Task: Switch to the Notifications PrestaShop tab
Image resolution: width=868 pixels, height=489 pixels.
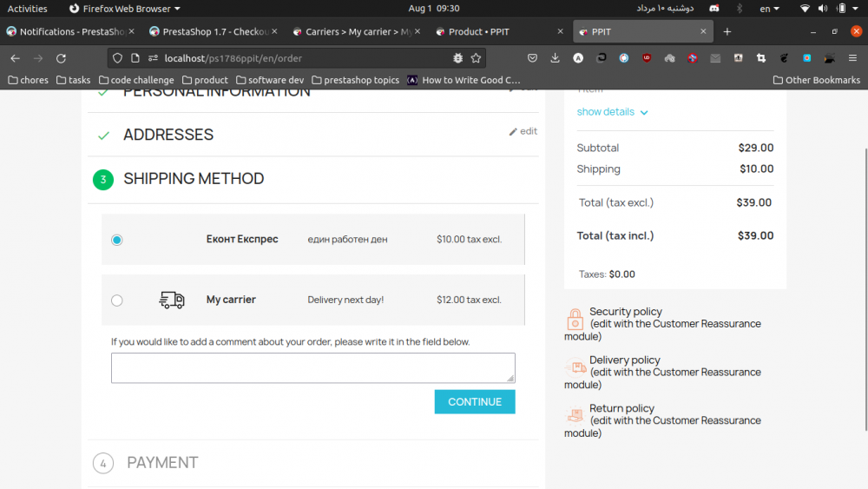Action: point(71,31)
